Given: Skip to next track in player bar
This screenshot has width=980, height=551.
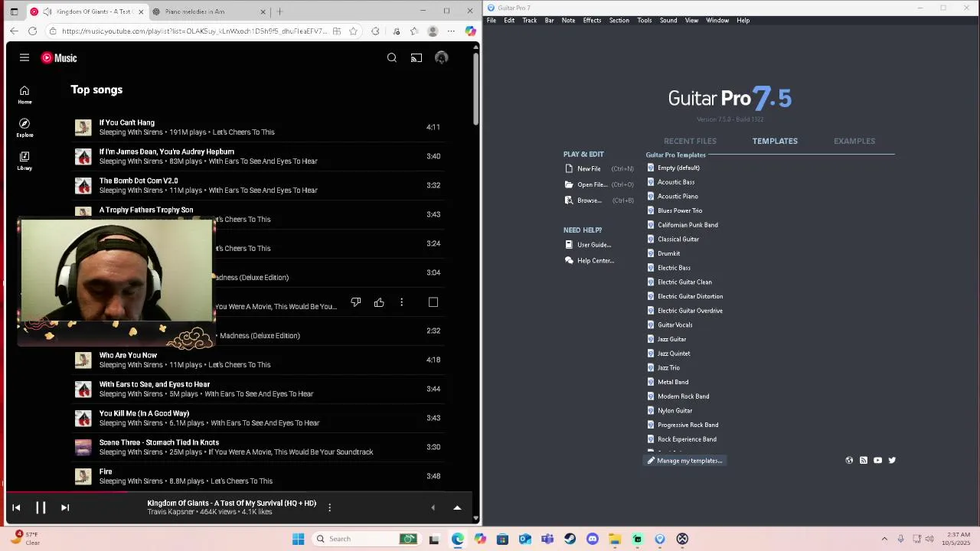Looking at the screenshot, I should tap(65, 507).
